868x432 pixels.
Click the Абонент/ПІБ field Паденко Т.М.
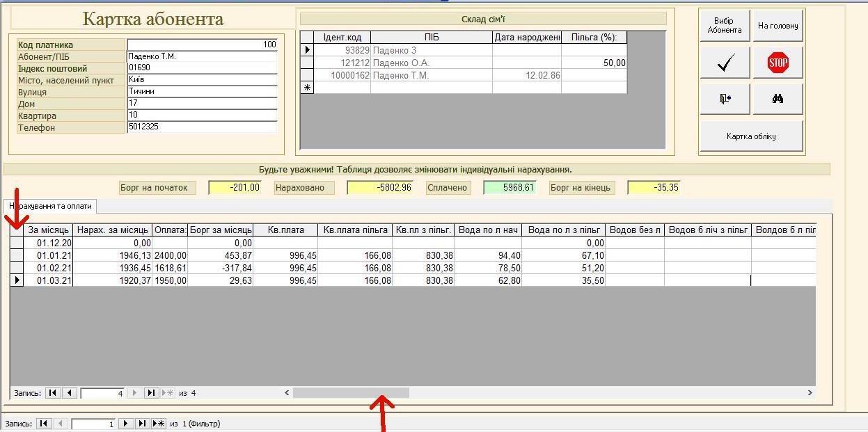point(202,56)
